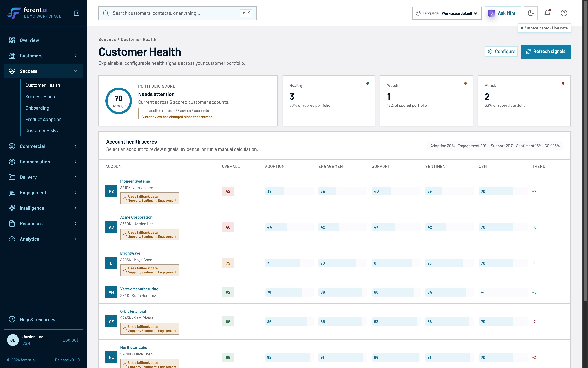Click the Success heart icon
Image resolution: width=588 pixels, height=368 pixels.
[x=12, y=71]
